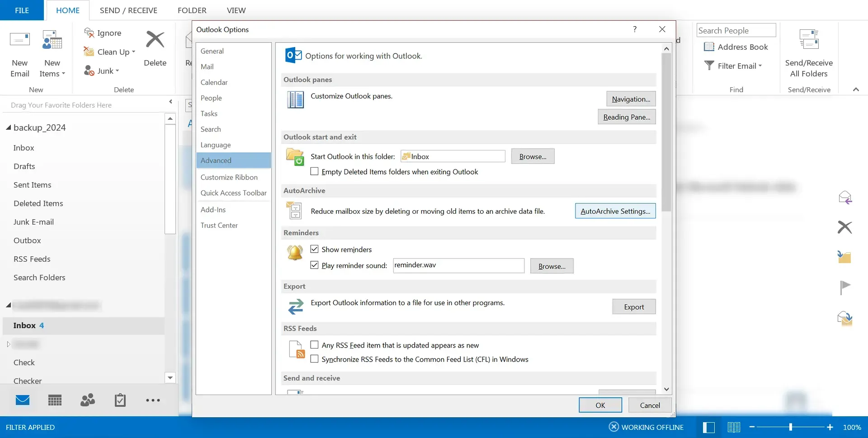The width and height of the screenshot is (868, 438).
Task: Open the New Items icon menu
Action: [52, 40]
